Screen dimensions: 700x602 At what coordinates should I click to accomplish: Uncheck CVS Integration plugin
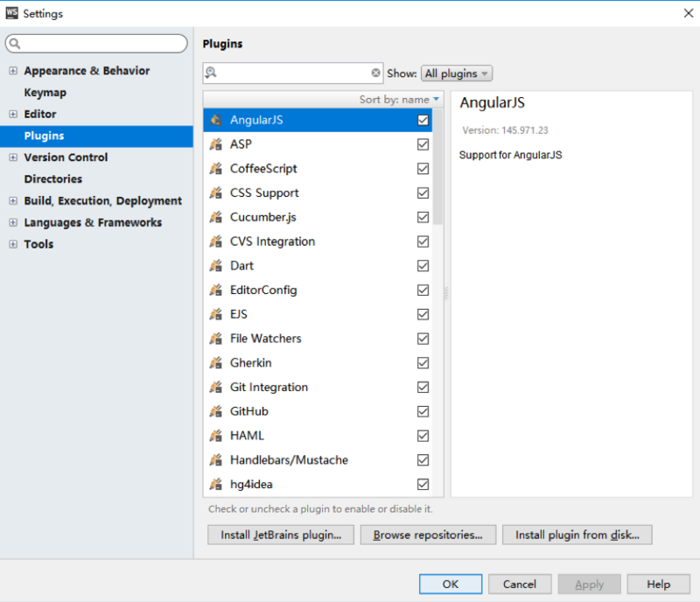423,241
